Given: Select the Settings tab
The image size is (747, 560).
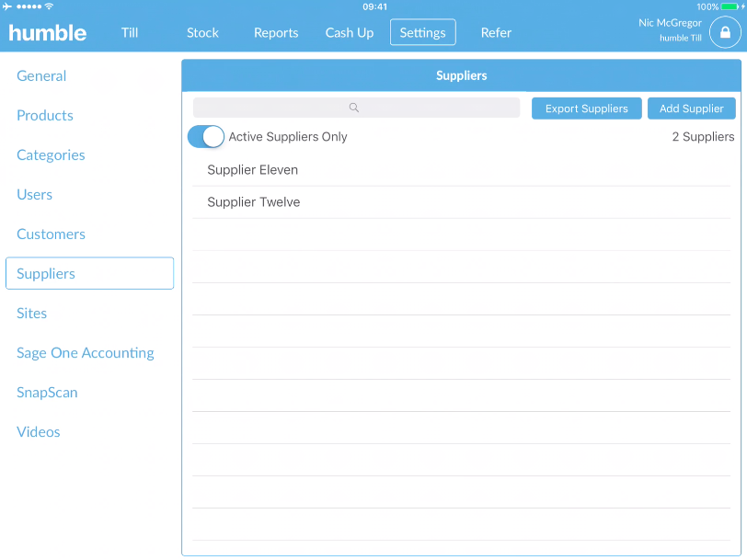Looking at the screenshot, I should click(422, 32).
